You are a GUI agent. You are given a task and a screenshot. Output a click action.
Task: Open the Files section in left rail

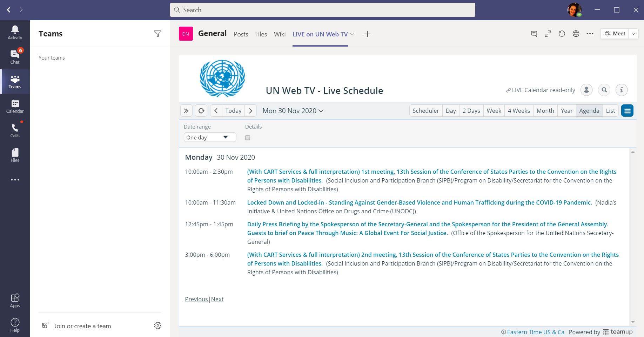point(15,155)
